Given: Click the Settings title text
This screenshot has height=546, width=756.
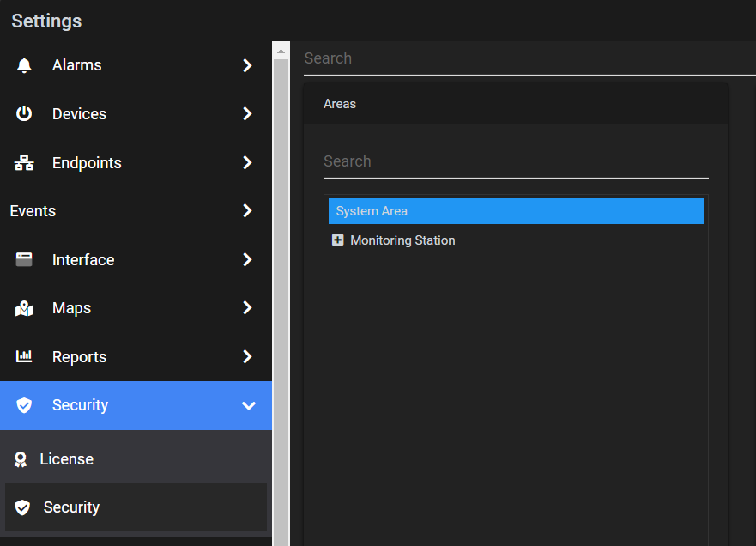Looking at the screenshot, I should [47, 21].
